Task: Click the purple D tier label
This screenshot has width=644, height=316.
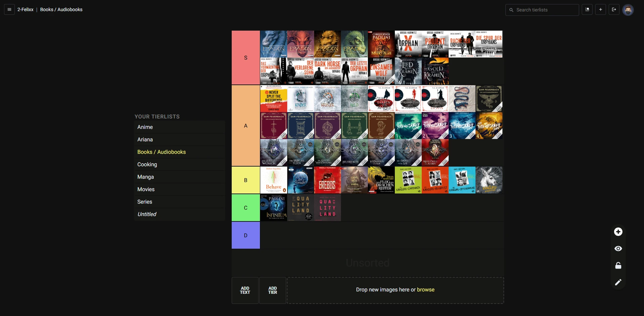Action: pyautogui.click(x=246, y=235)
